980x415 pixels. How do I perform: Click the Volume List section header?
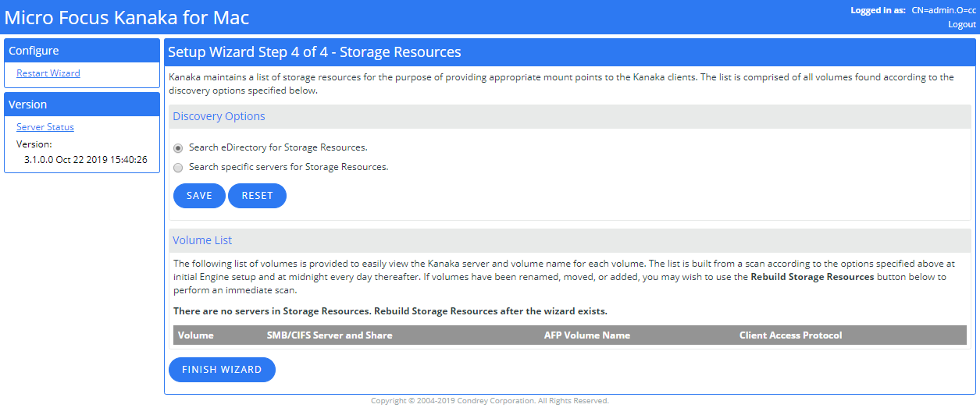pyautogui.click(x=202, y=240)
